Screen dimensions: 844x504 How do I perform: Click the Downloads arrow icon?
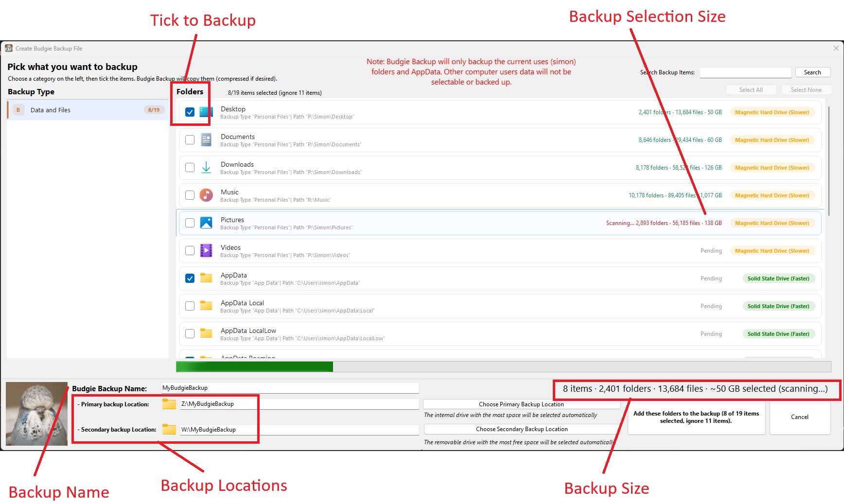pos(206,168)
